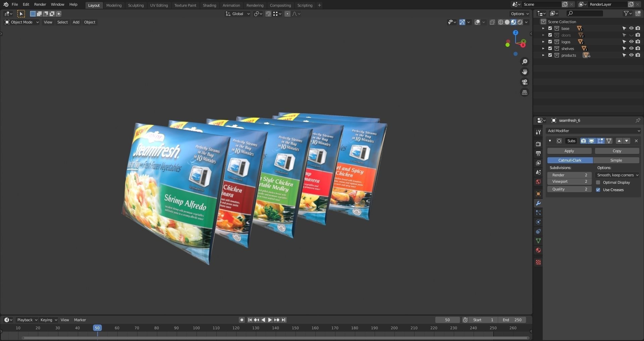This screenshot has height=341, width=644.
Task: Open the World properties tab
Action: pos(538,181)
